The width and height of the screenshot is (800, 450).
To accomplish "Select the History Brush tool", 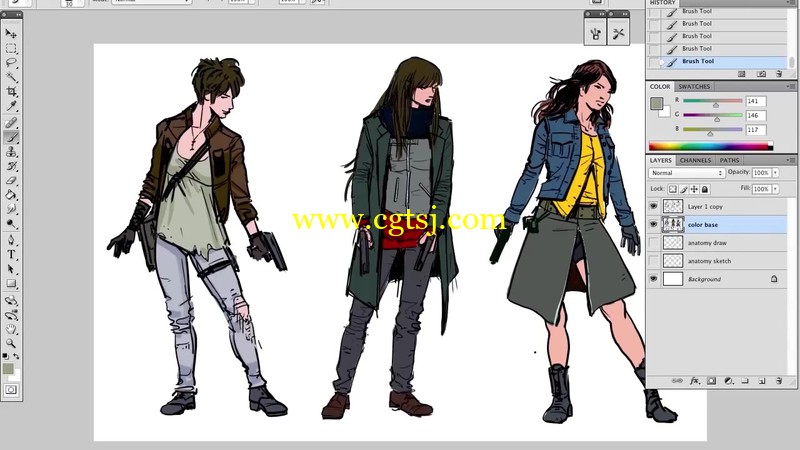I will [11, 166].
